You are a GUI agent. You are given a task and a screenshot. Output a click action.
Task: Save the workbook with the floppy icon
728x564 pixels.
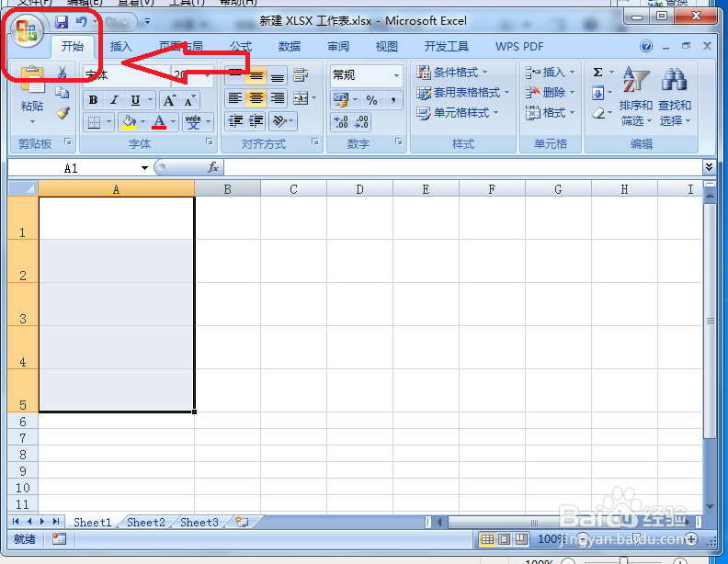[x=62, y=21]
